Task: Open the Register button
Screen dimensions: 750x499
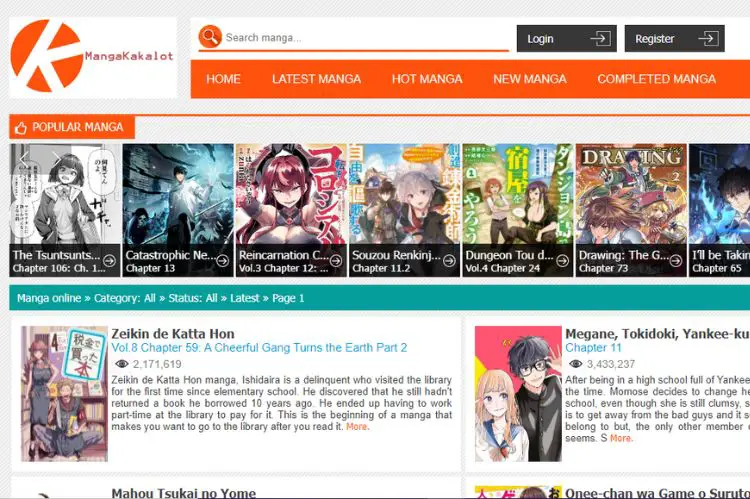Action: pos(674,39)
